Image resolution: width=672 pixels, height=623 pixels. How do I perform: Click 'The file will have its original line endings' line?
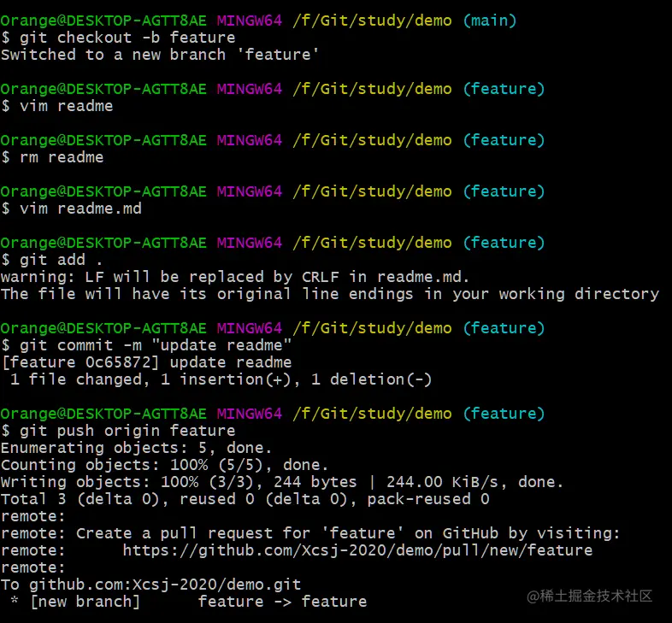coord(330,294)
